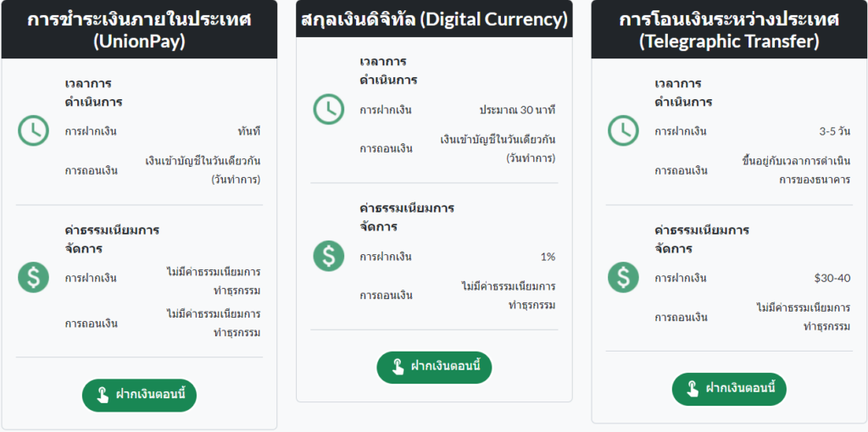
Task: Click the 1% deposit fee value
Action: pos(548,257)
